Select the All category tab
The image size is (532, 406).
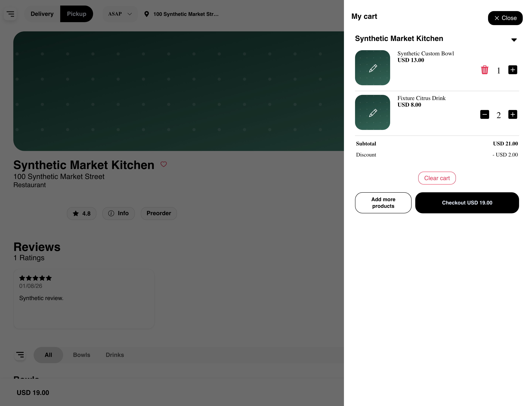48,355
